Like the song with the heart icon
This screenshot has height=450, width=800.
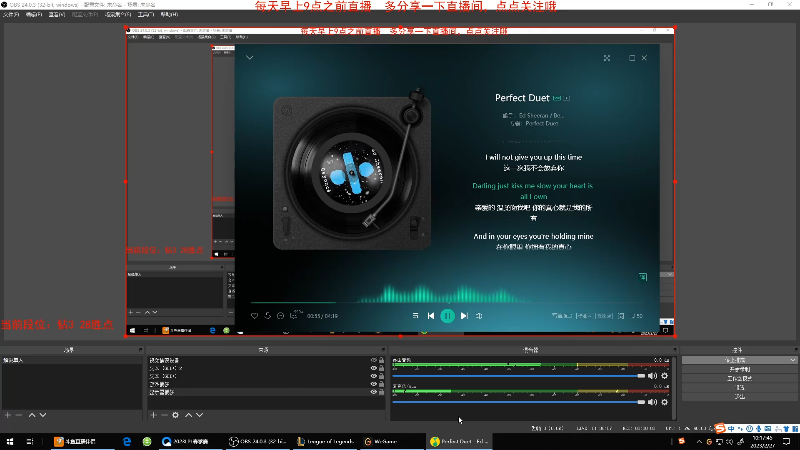pos(254,316)
